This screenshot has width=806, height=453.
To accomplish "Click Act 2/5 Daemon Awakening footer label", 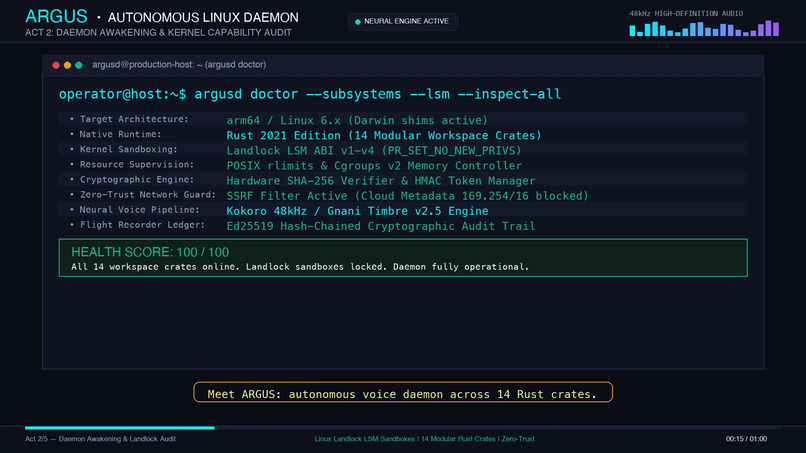I will tap(100, 439).
